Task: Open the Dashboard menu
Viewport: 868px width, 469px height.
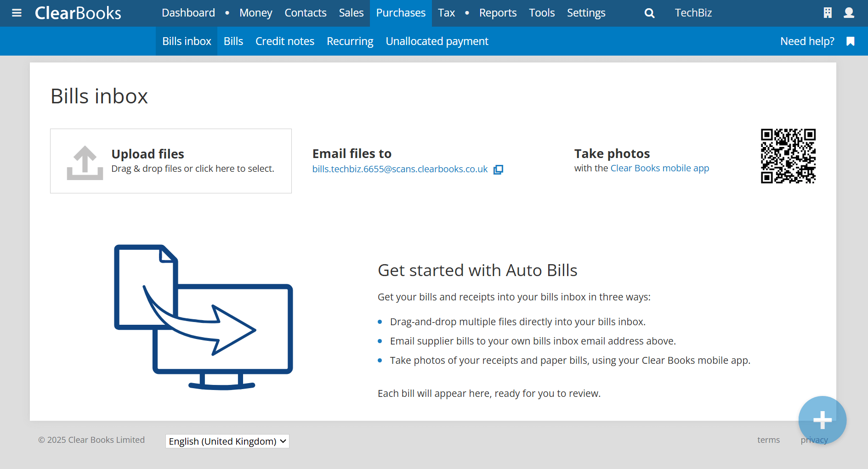Action: 188,13
